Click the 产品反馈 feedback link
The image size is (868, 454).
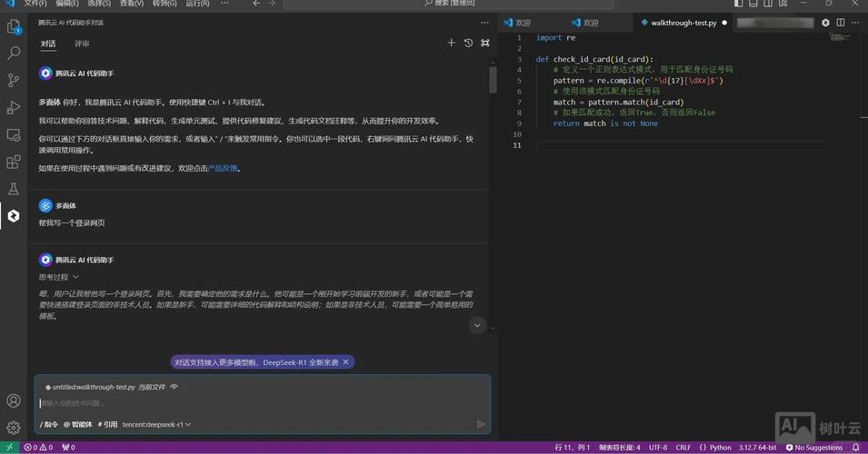pyautogui.click(x=223, y=168)
